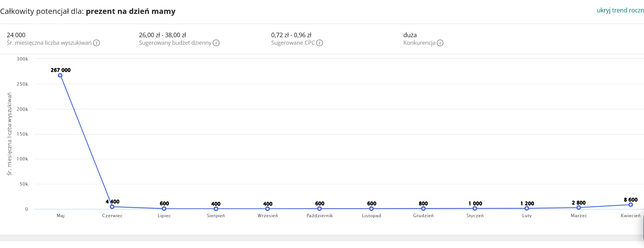Select the Luty data point at 1 200
This screenshot has height=248, width=644.
[527, 208]
